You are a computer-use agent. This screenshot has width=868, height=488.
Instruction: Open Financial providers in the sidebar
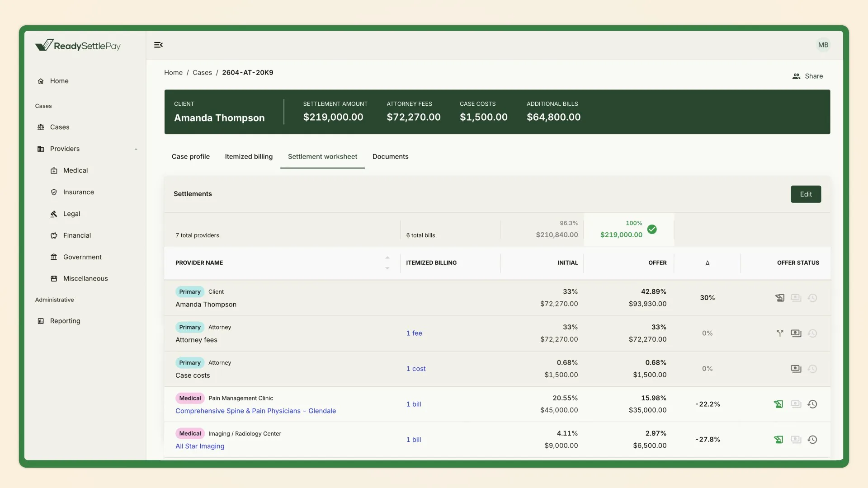coord(77,235)
